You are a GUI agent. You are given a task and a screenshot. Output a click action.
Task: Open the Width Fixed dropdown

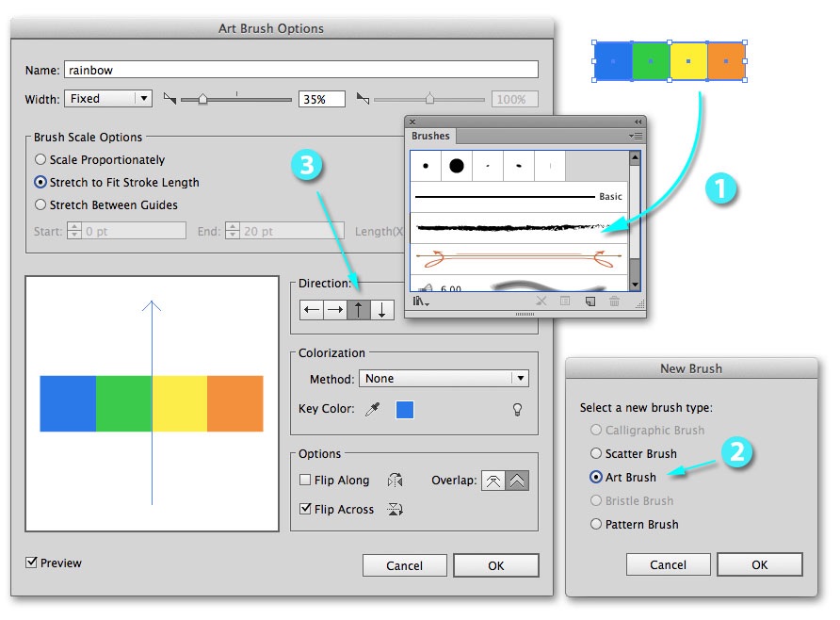(x=107, y=99)
